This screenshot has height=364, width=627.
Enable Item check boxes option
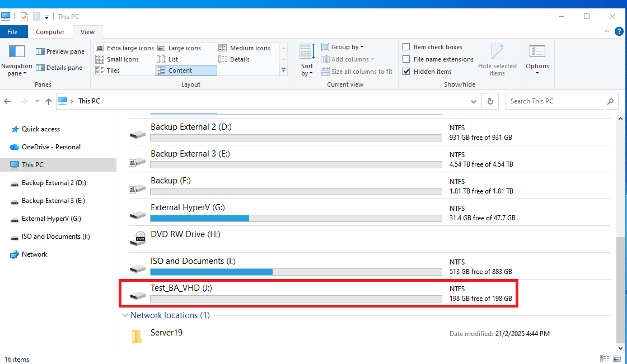(406, 47)
